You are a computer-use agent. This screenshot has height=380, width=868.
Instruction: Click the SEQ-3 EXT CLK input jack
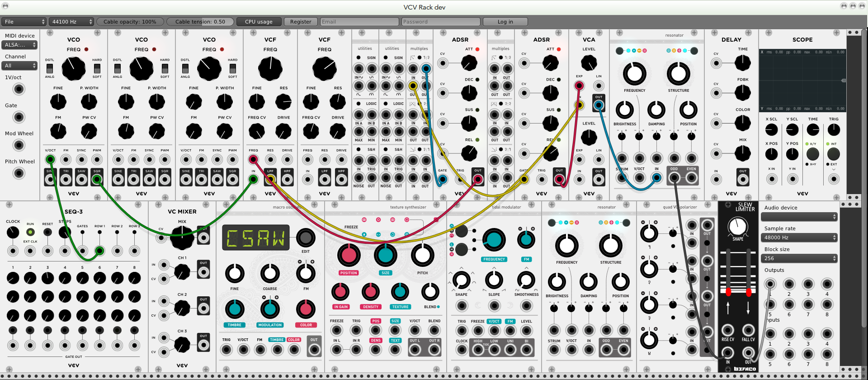click(x=30, y=251)
